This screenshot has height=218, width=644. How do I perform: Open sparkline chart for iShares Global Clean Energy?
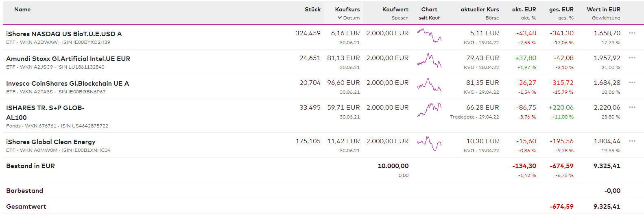point(429,143)
